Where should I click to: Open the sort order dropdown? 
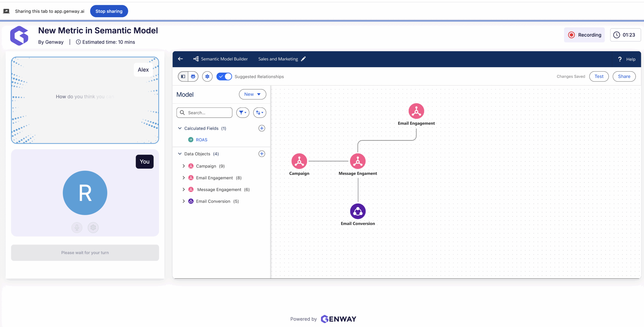[x=259, y=113]
